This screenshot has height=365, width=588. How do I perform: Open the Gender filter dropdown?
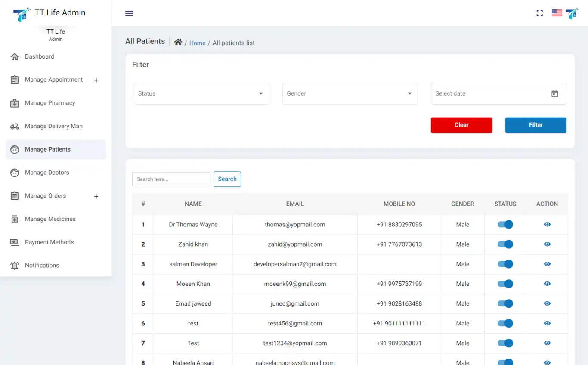tap(350, 94)
